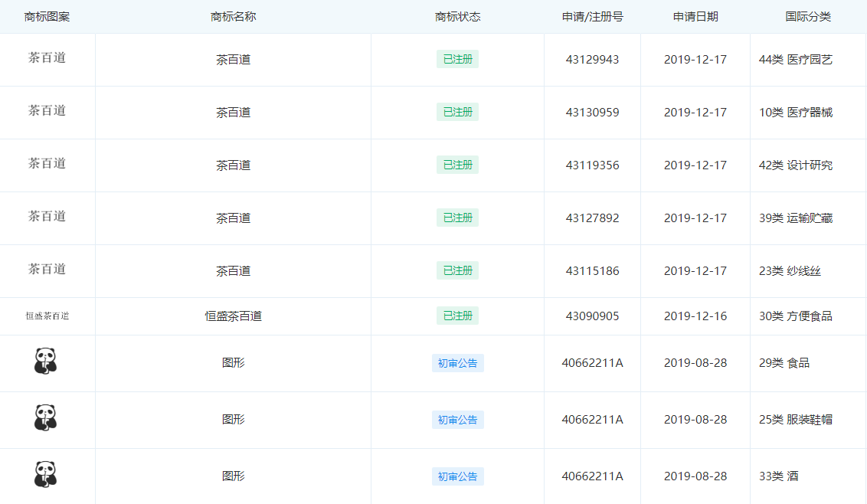Viewport: 867px width, 504px height.
Task: Click trademark name 茶百道 in 42类 设计研究 row
Action: [234, 165]
